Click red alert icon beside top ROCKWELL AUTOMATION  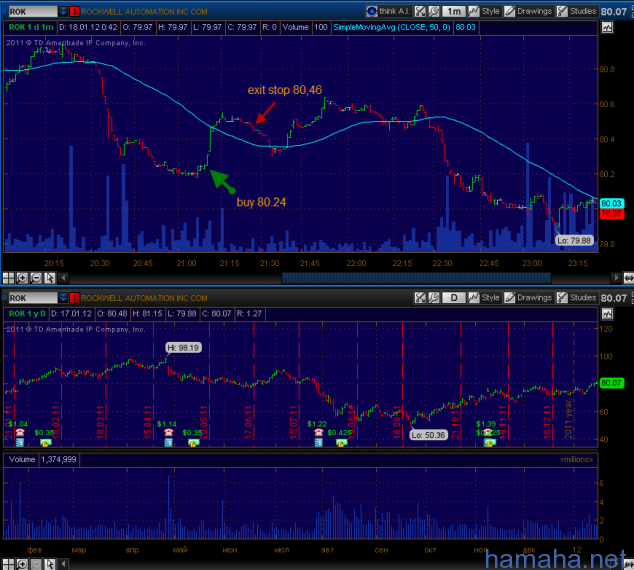(74, 12)
